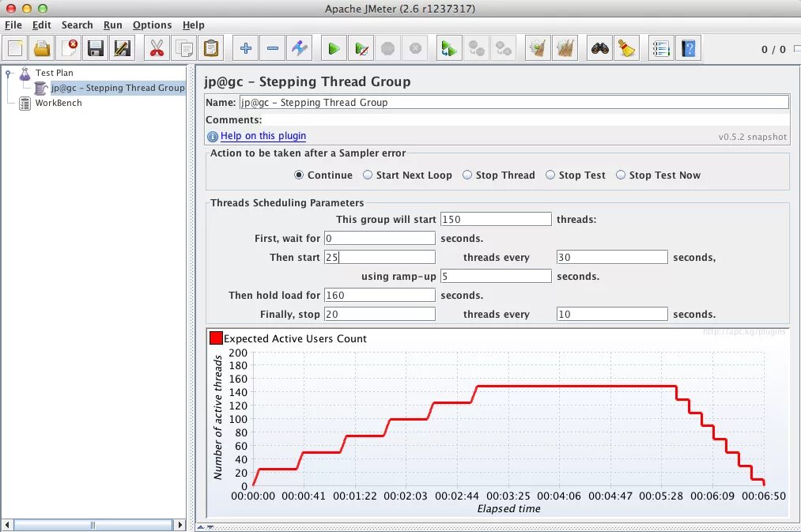Click the tree panel horizontal scrollbar

[93, 524]
